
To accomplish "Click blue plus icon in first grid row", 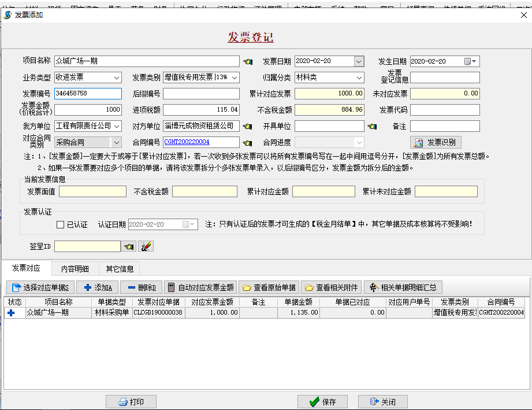I will (11, 313).
